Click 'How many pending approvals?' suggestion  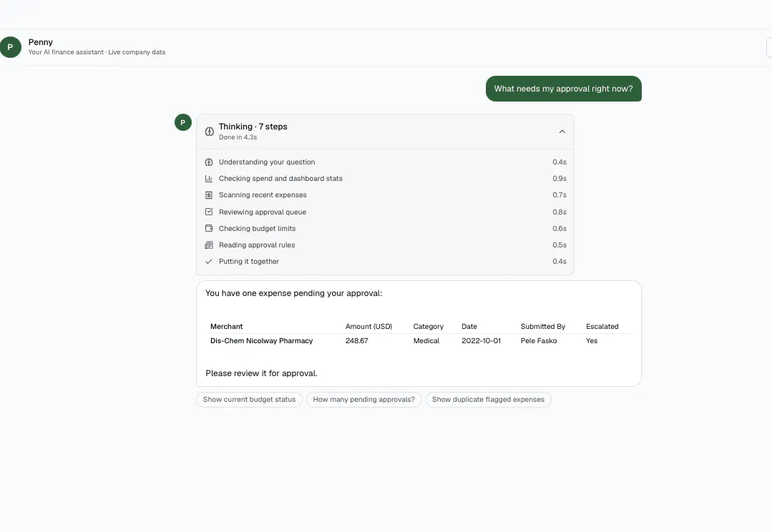pyautogui.click(x=364, y=400)
